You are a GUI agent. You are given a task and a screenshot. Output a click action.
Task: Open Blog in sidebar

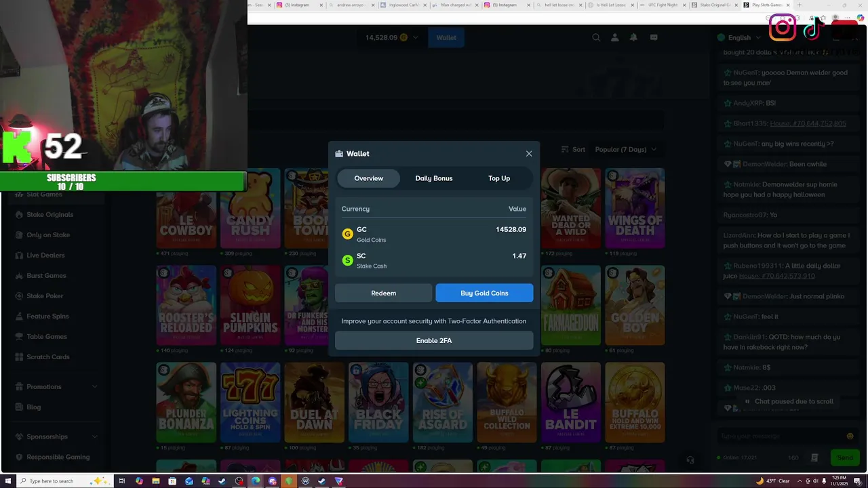[x=33, y=407]
